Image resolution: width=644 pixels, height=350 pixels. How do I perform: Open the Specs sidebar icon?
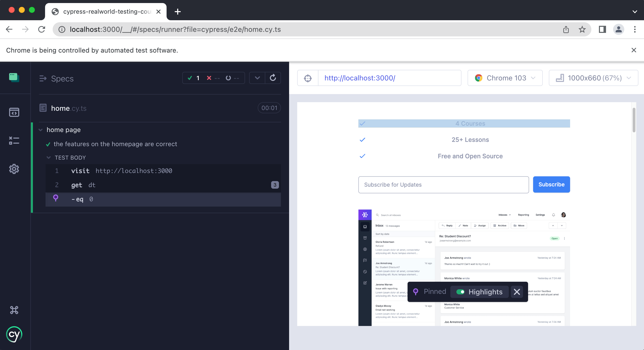tap(14, 112)
